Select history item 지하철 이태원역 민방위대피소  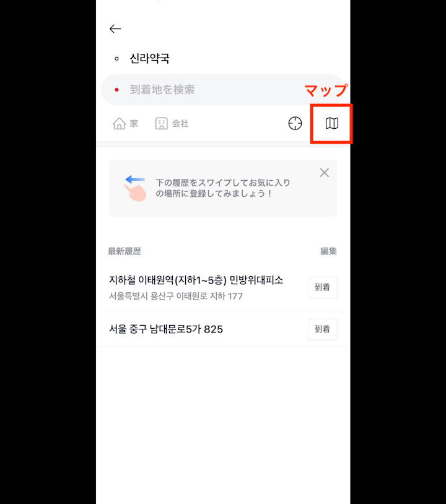(196, 280)
